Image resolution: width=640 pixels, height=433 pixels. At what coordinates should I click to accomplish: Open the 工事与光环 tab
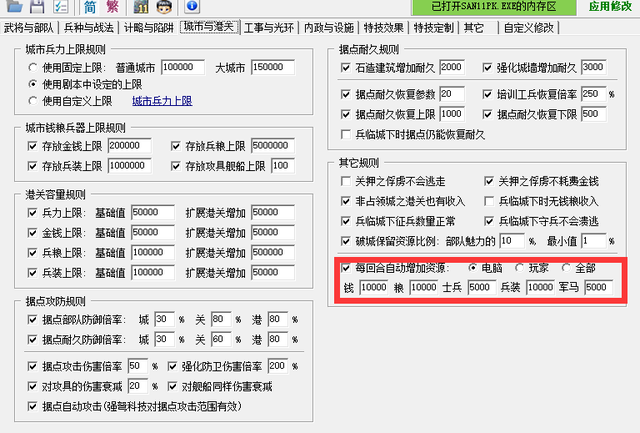pos(269,28)
